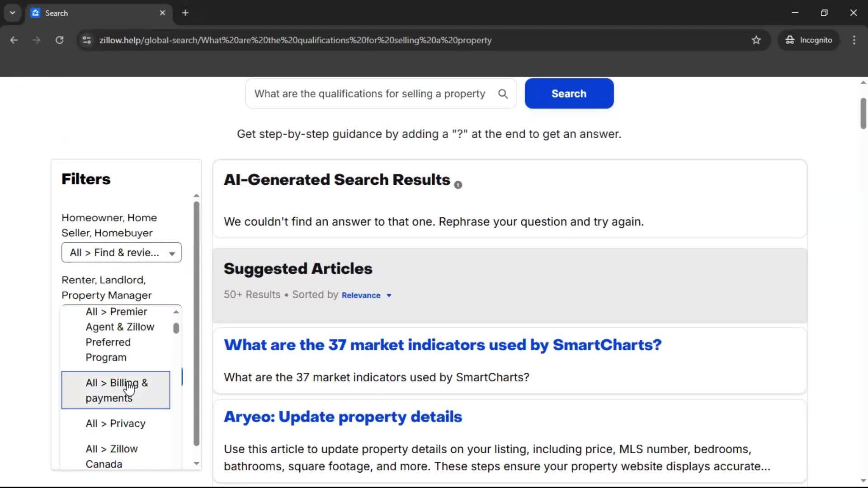
Task: Open the Relevance sorting dropdown
Action: pyautogui.click(x=366, y=295)
